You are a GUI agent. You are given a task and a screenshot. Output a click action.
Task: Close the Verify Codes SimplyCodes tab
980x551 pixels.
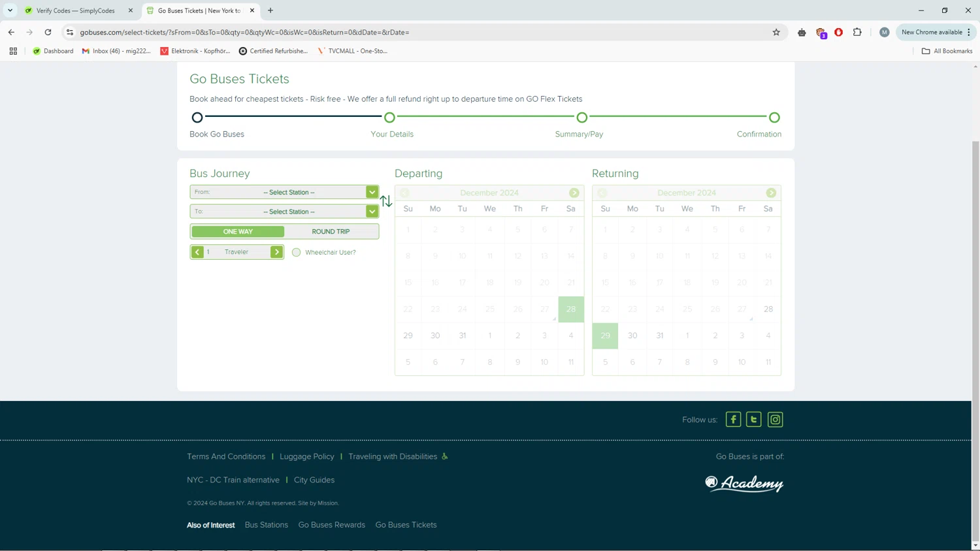[131, 10]
